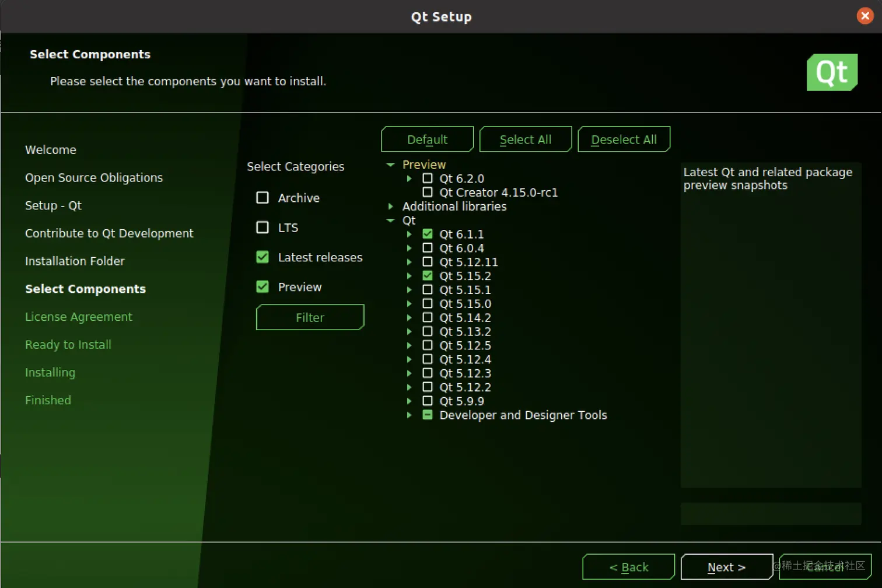Select the Ready to Install step
Viewport: 882px width, 588px height.
click(68, 345)
